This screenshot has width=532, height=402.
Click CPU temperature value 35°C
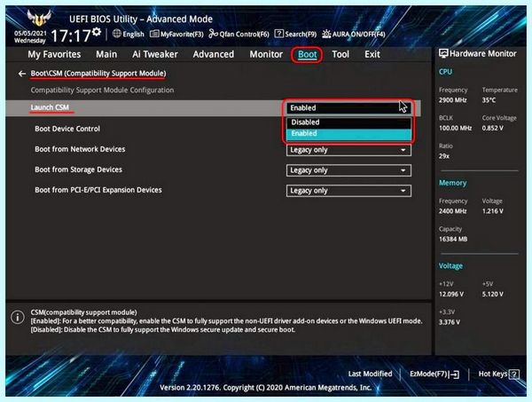click(x=489, y=100)
